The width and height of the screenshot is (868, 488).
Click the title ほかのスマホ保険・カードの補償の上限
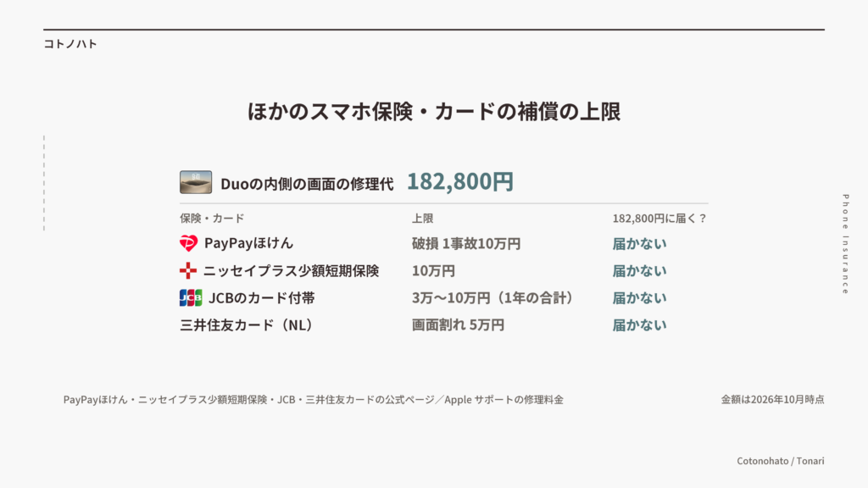coord(434,111)
